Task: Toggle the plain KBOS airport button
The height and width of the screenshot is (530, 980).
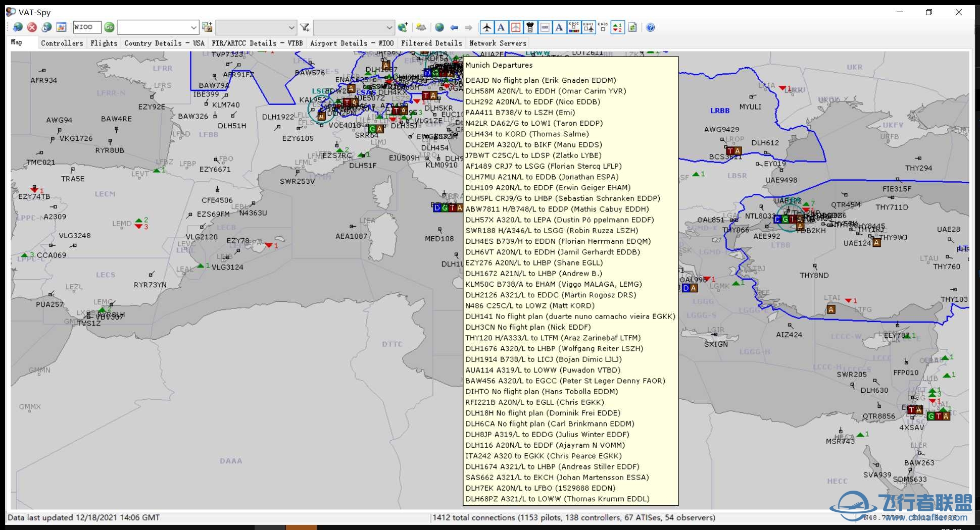Action: point(603,27)
